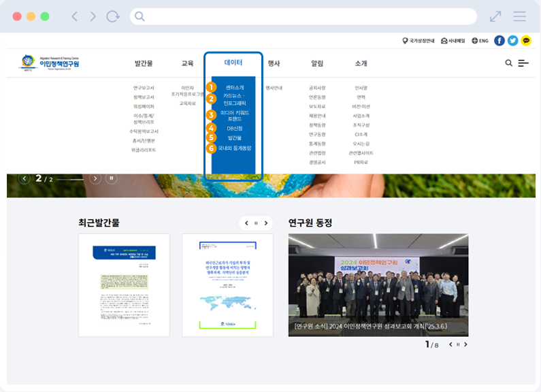The width and height of the screenshot is (541, 392).
Task: Click the browser address bar
Action: point(303,16)
